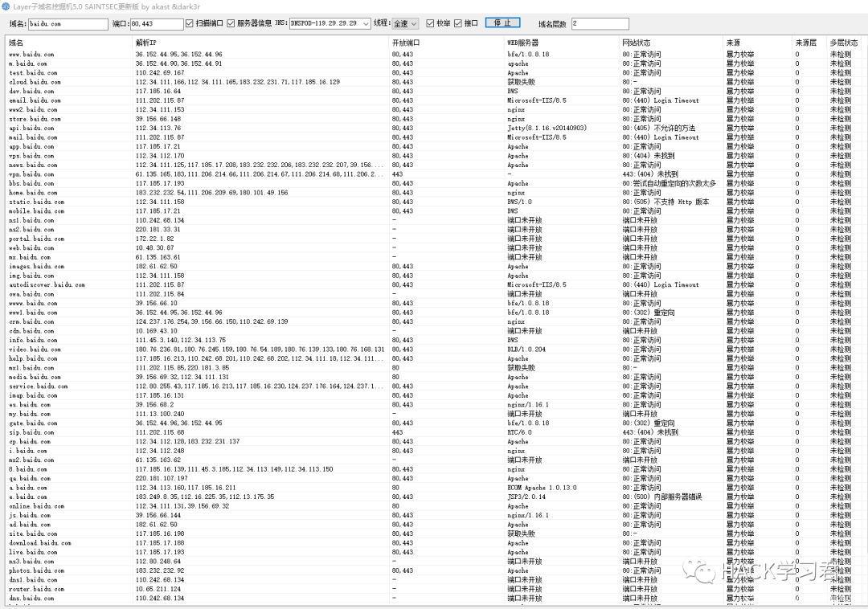Toggle the 扫描端口 checkbox
The width and height of the screenshot is (868, 609).
(190, 23)
